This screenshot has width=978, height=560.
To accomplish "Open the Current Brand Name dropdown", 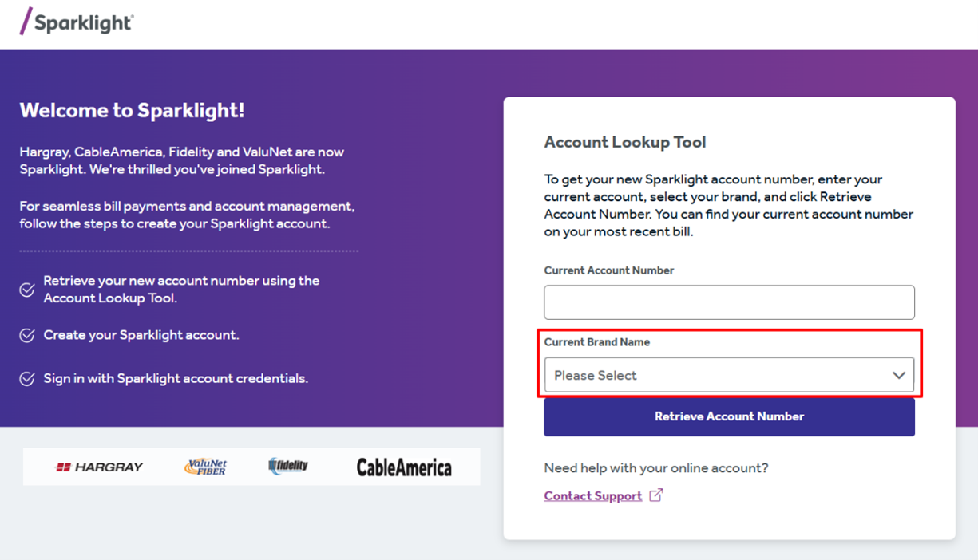I will click(x=729, y=375).
